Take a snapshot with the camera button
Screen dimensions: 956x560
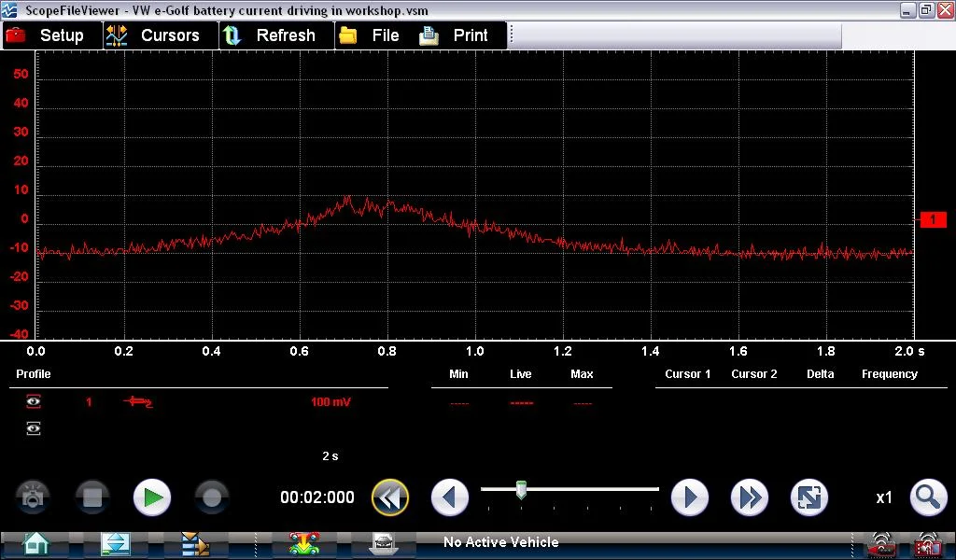[x=33, y=497]
